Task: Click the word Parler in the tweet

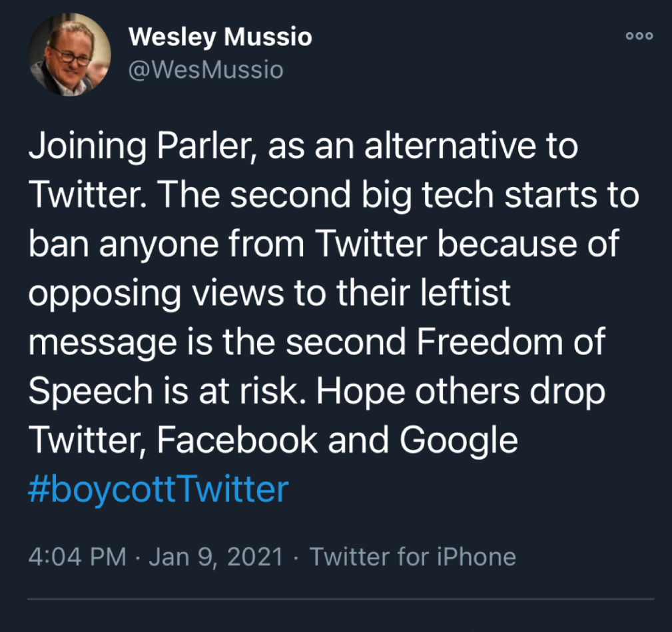Action: [206, 146]
